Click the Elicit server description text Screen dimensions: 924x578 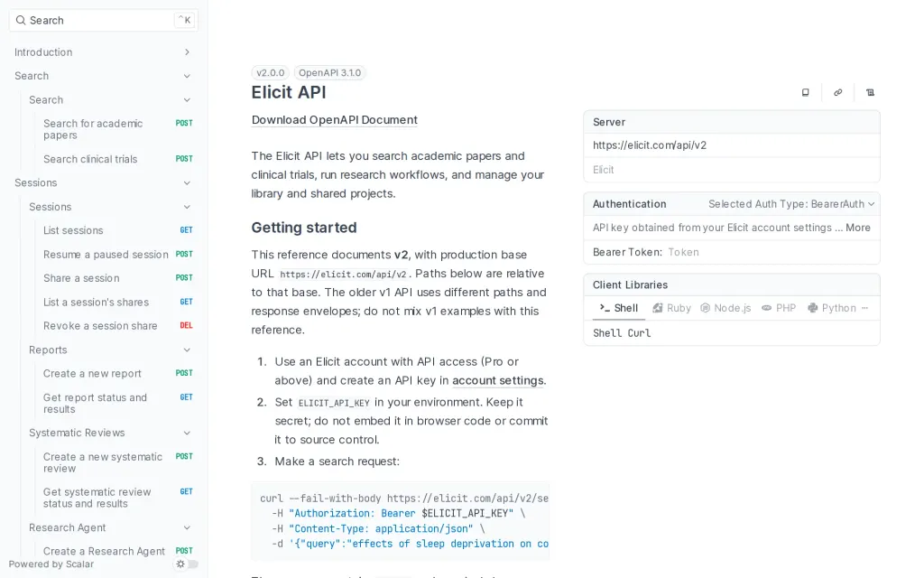[x=603, y=170]
